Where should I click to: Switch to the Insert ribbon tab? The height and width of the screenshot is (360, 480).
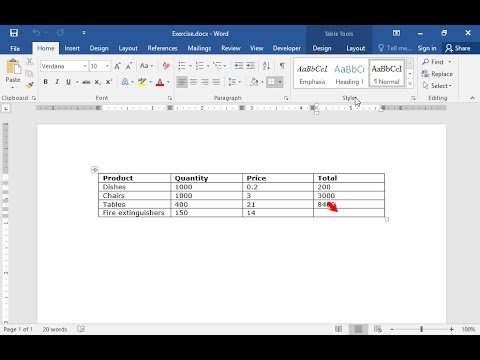[72, 48]
